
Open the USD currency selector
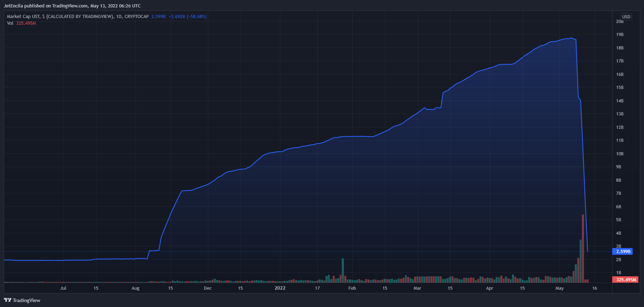626,17
